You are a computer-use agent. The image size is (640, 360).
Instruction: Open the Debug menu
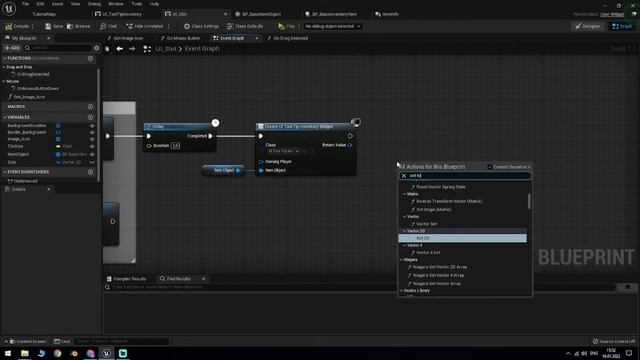click(94, 4)
